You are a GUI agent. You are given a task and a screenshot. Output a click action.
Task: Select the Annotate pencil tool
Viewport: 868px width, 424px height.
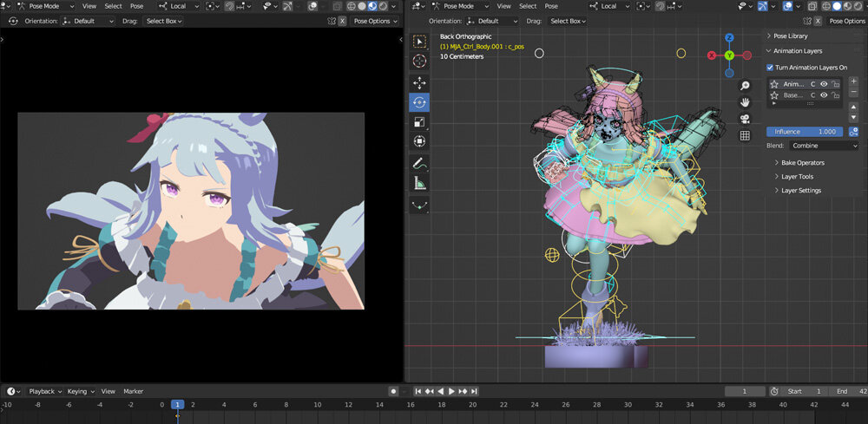(419, 163)
